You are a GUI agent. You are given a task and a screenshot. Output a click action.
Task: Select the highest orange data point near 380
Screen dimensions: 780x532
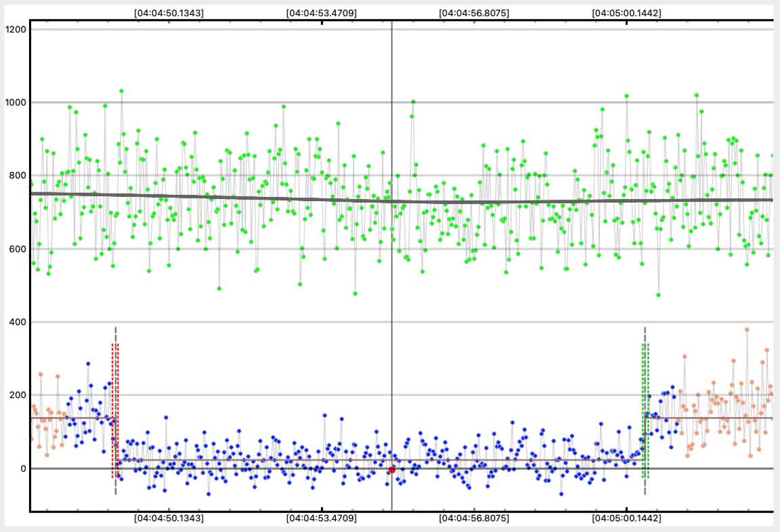pyautogui.click(x=747, y=330)
